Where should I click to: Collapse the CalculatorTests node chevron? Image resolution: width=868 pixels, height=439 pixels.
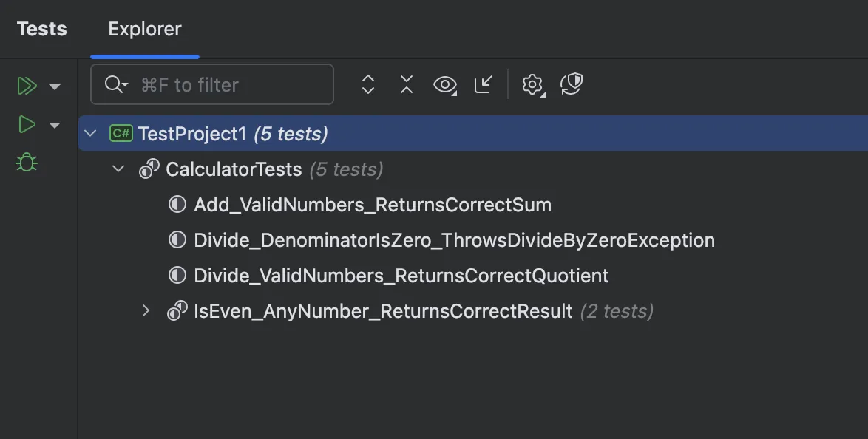118,169
